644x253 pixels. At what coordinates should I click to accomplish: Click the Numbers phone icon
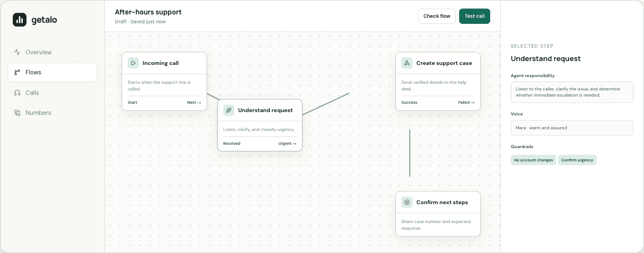coord(17,113)
